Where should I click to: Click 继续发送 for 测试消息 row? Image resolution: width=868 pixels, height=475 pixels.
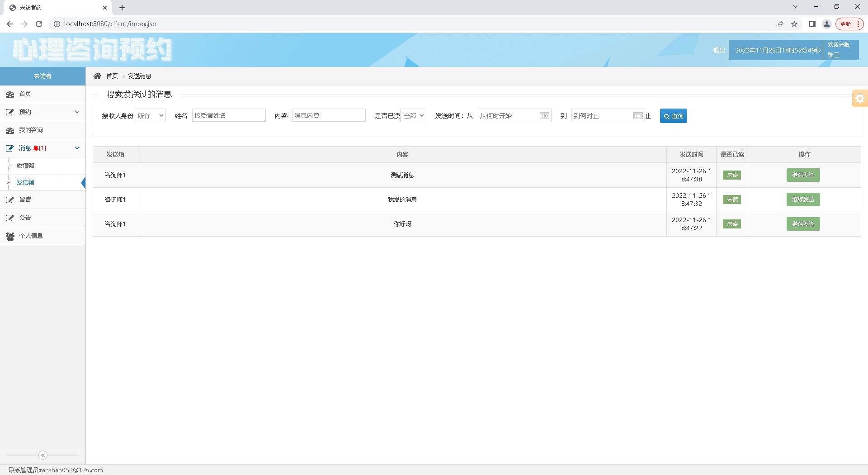tap(803, 175)
